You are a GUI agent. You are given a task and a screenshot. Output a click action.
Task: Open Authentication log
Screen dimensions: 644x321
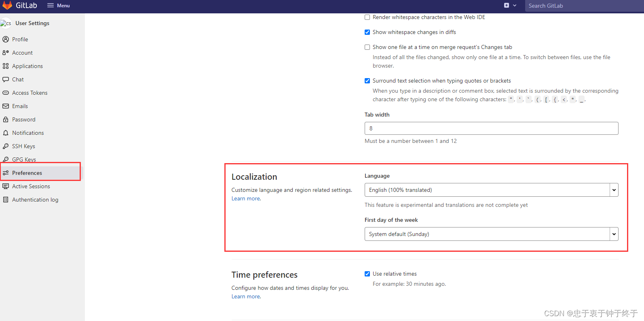(x=35, y=200)
